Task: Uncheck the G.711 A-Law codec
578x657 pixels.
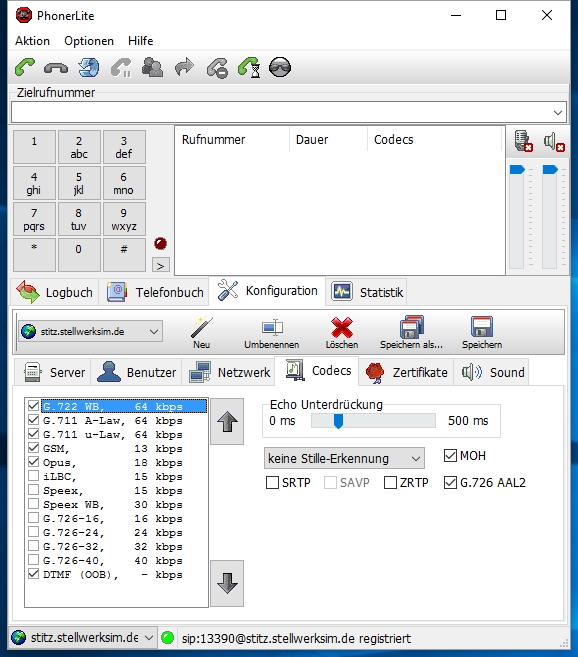Action: click(34, 420)
